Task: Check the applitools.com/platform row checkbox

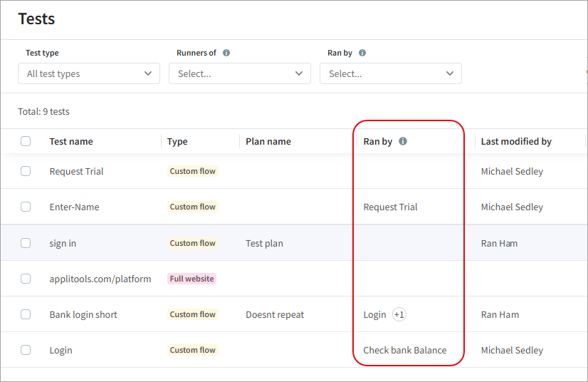Action: (x=26, y=279)
